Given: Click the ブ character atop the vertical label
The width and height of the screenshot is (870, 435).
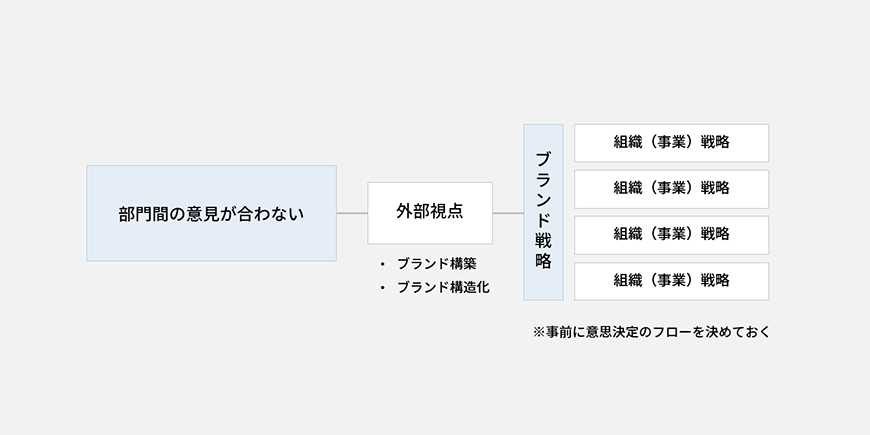Looking at the screenshot, I should (543, 159).
